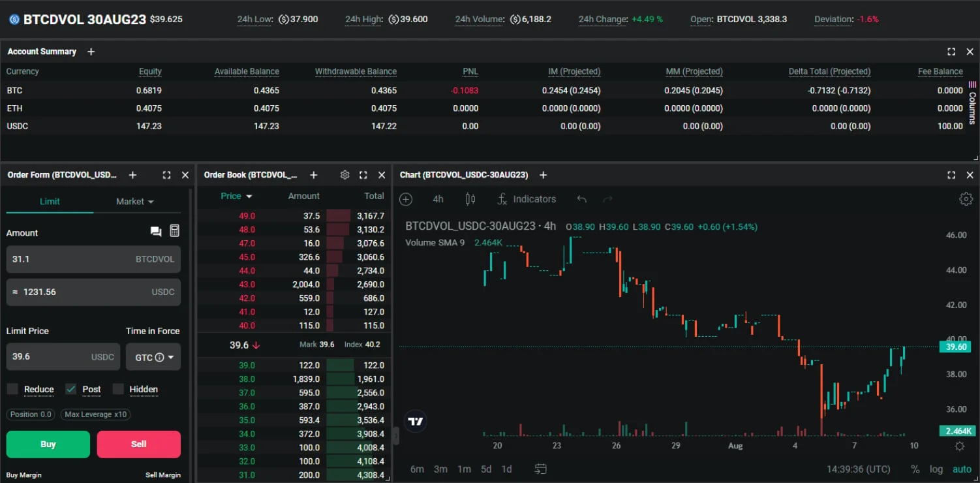This screenshot has width=980, height=483.
Task: Click the green Buy button
Action: [x=48, y=444]
